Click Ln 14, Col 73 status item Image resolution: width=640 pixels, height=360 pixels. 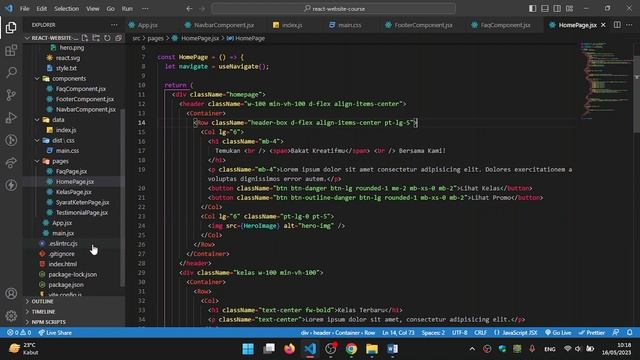click(398, 333)
